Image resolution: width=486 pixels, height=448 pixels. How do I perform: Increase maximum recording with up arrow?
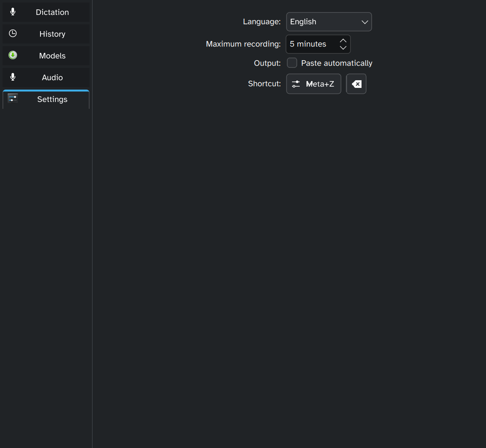pos(343,41)
